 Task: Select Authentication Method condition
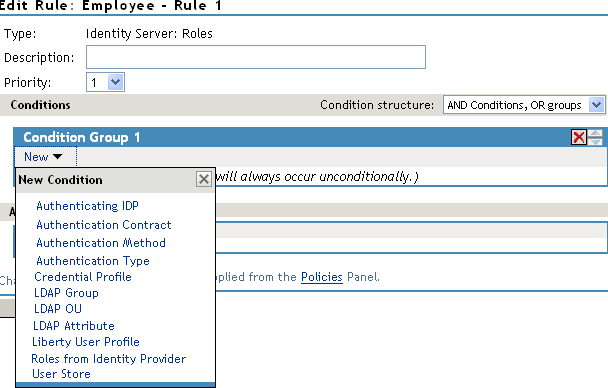click(x=101, y=243)
